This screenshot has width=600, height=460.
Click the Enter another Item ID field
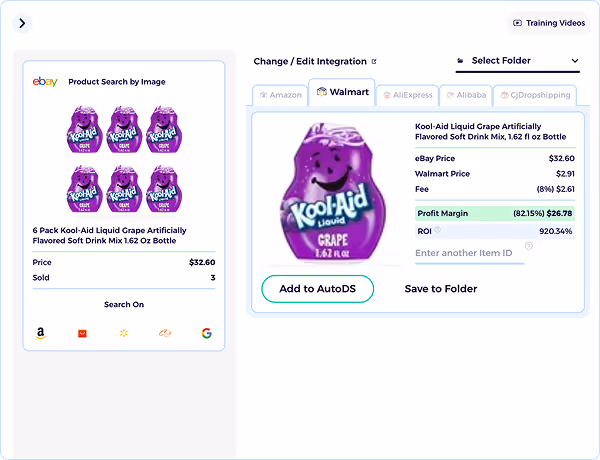point(470,253)
